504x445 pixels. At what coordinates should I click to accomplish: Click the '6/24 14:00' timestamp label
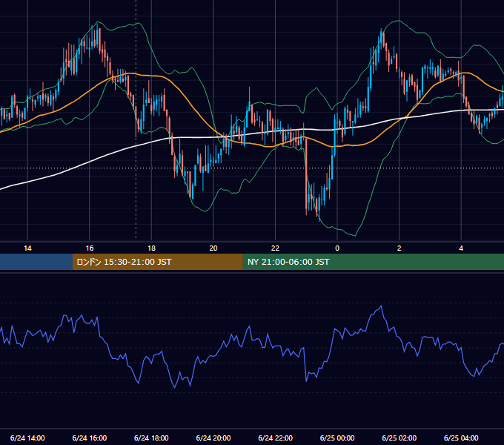click(x=27, y=438)
